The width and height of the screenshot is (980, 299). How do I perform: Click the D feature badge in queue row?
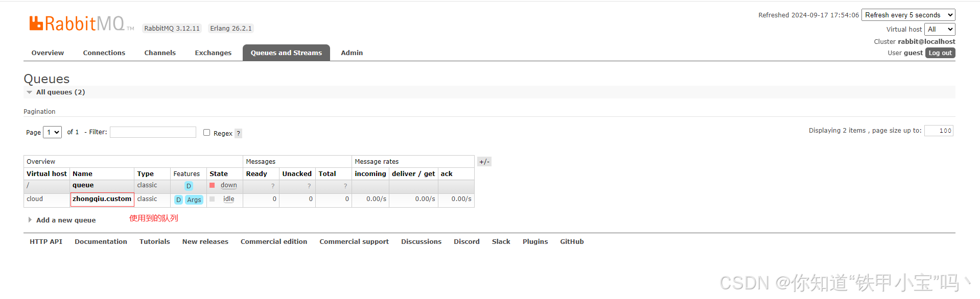[x=189, y=186]
